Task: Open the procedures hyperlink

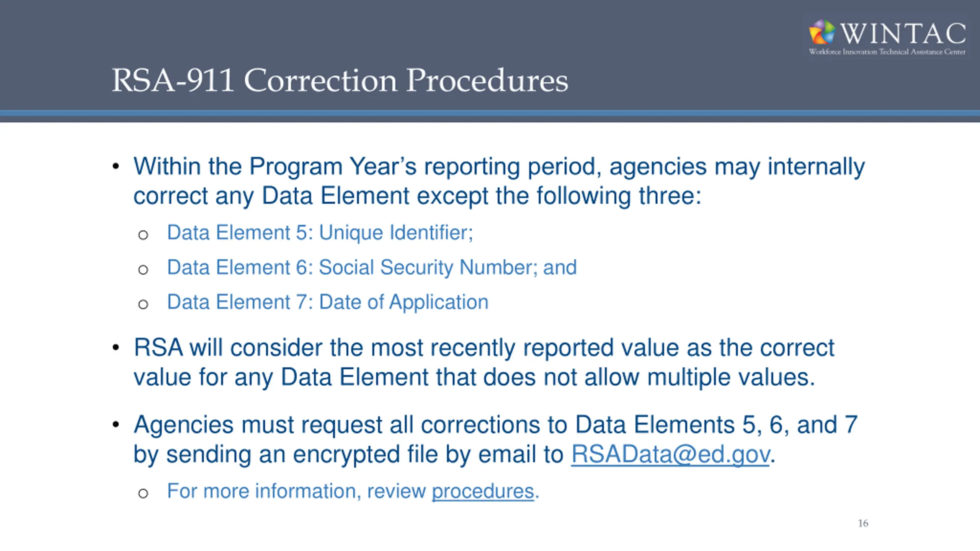Action: [x=483, y=491]
